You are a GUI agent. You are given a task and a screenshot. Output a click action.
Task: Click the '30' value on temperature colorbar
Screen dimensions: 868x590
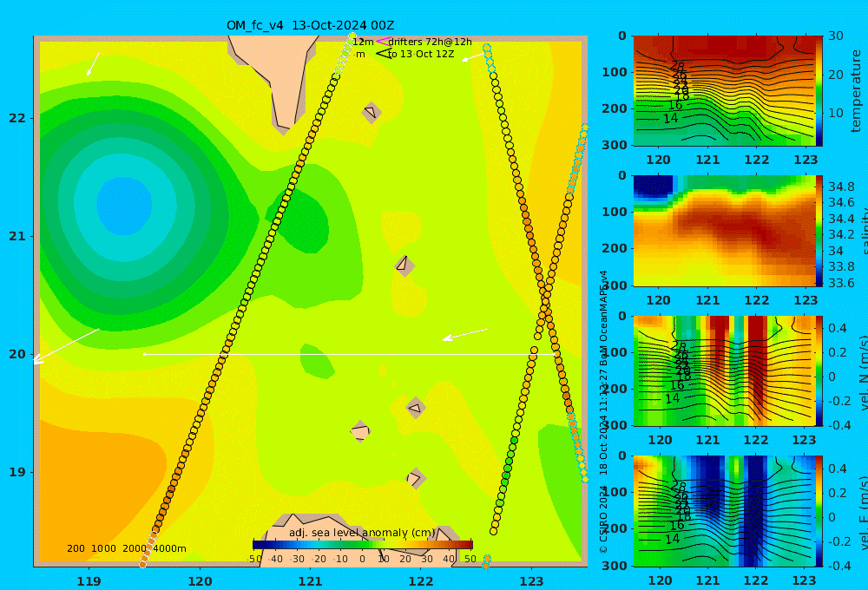click(835, 36)
